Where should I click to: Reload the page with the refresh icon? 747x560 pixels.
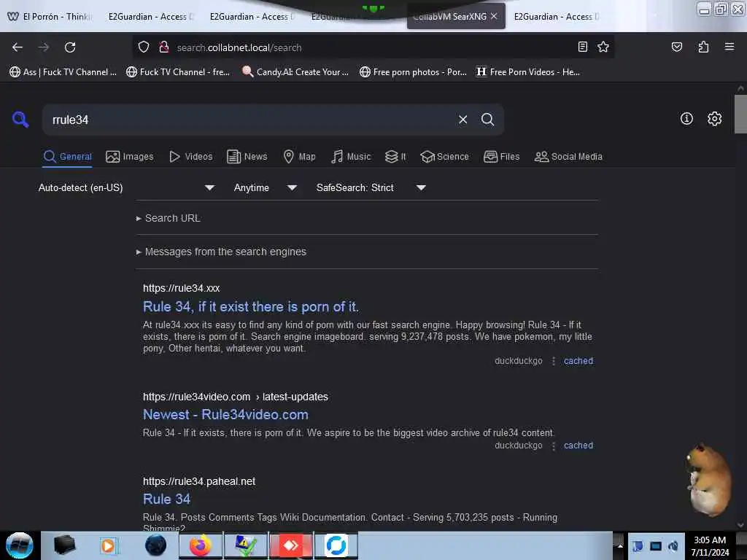pyautogui.click(x=70, y=47)
